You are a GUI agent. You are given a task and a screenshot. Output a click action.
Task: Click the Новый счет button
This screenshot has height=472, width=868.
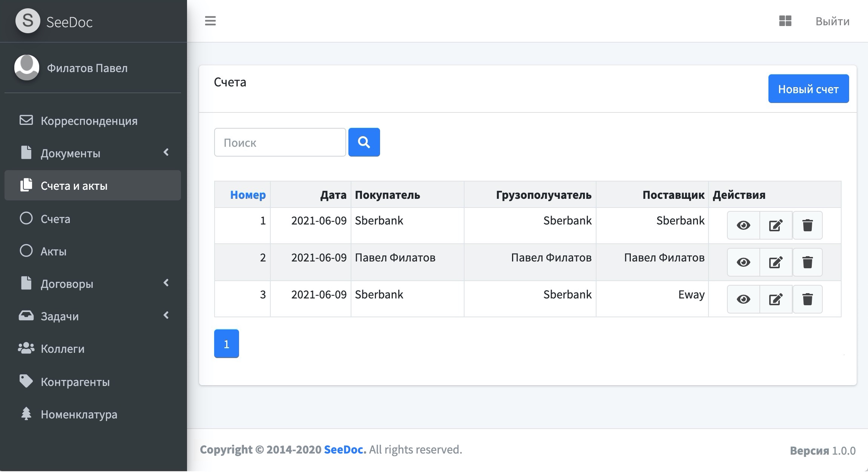808,89
